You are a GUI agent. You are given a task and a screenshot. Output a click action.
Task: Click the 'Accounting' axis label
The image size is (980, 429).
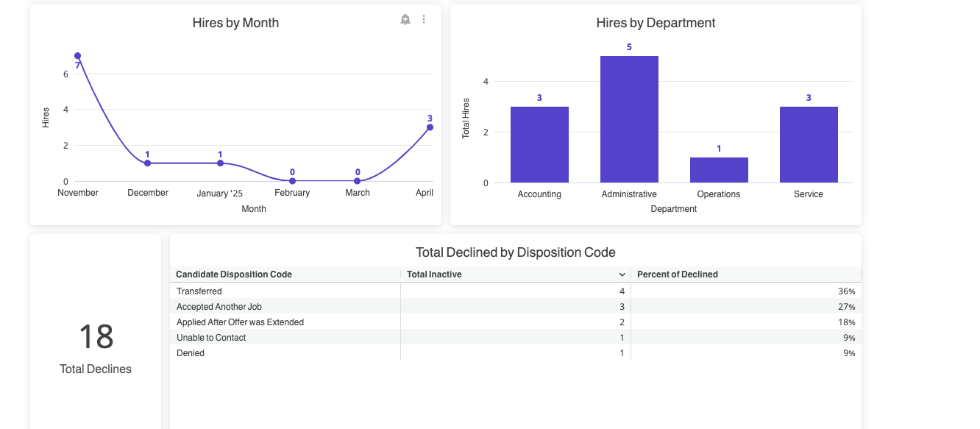pyautogui.click(x=539, y=194)
